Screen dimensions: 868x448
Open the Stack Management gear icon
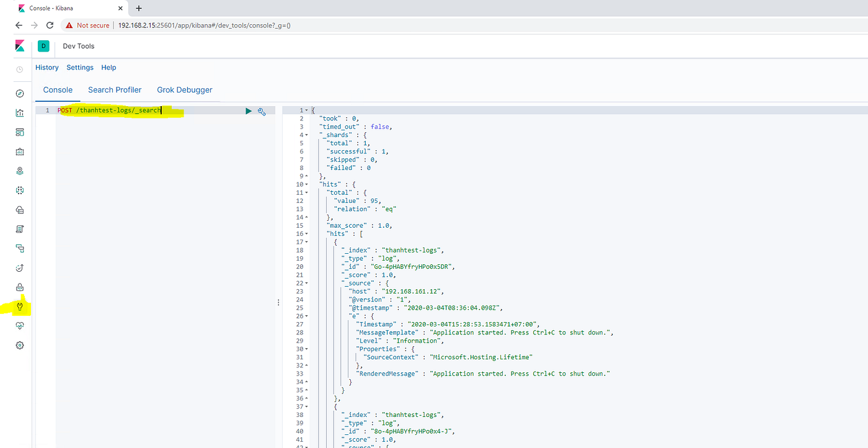(19, 345)
